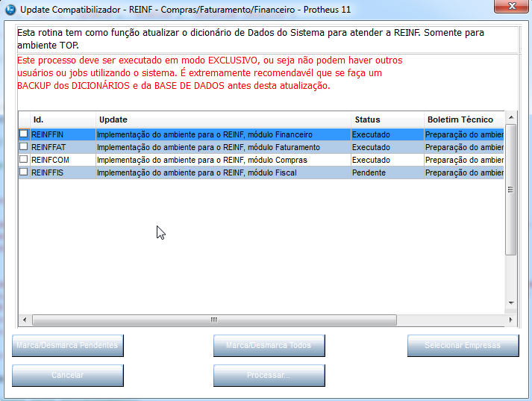
Task: Select the REINFFAT id cell
Action: (x=63, y=147)
